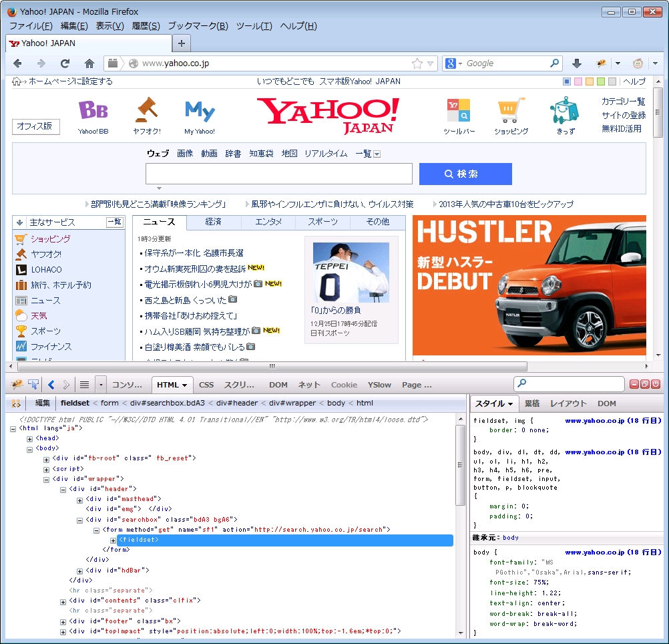Switch to the Firebug ネット tab

[x=309, y=385]
